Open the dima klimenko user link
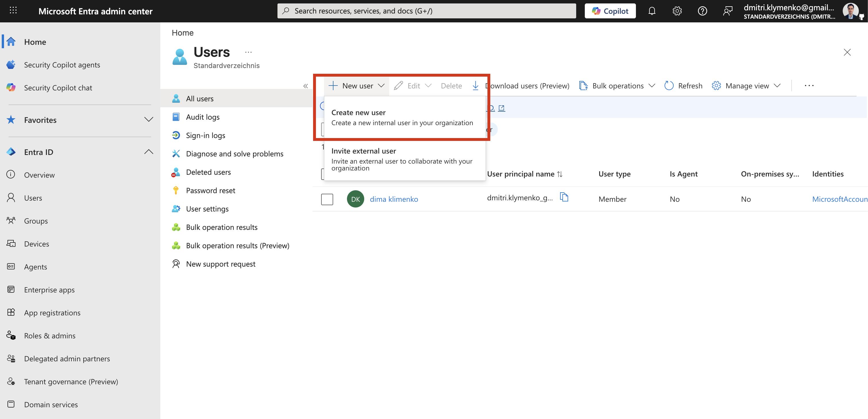Image resolution: width=868 pixels, height=419 pixels. 394,199
